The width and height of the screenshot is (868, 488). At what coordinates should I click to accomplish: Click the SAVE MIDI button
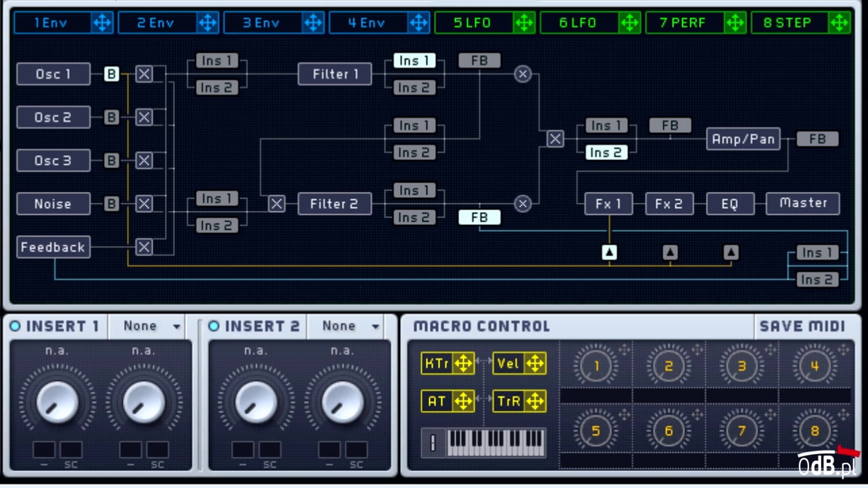802,326
